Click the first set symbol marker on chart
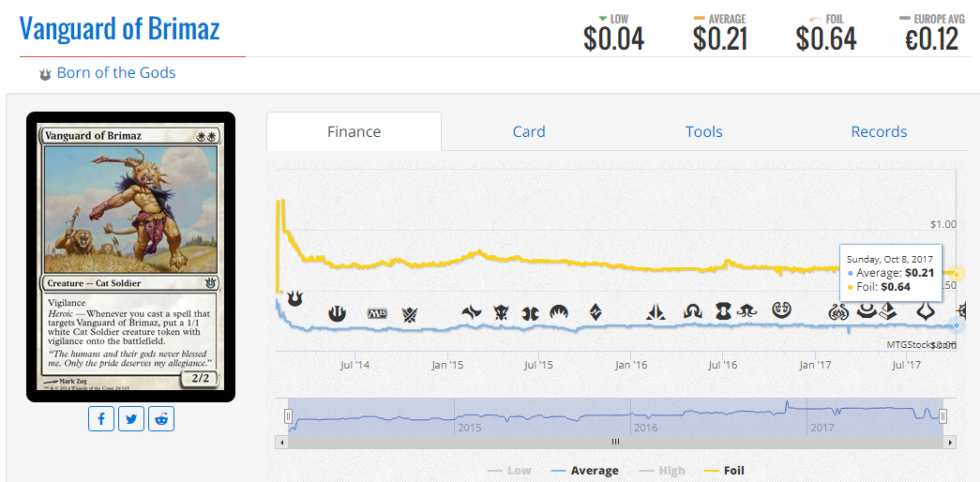 [x=294, y=298]
